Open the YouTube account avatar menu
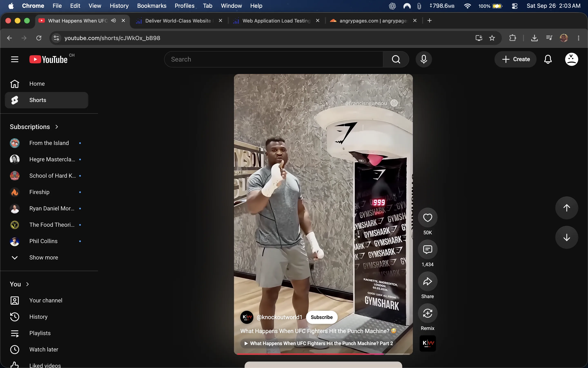 pos(571,59)
